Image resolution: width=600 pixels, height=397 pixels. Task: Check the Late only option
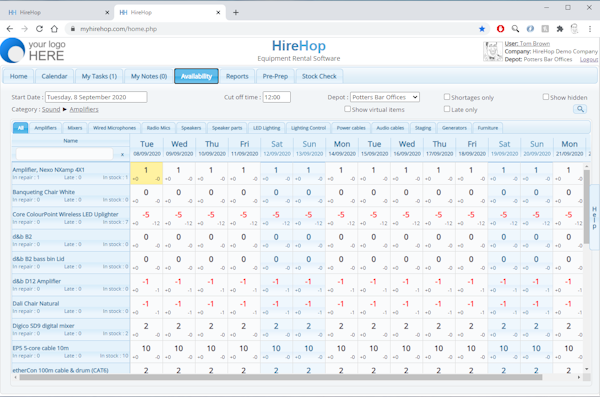tap(447, 109)
